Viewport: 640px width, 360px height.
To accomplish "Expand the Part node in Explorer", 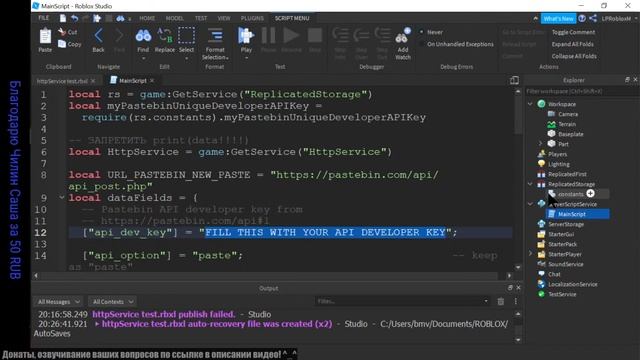I will click(x=540, y=144).
